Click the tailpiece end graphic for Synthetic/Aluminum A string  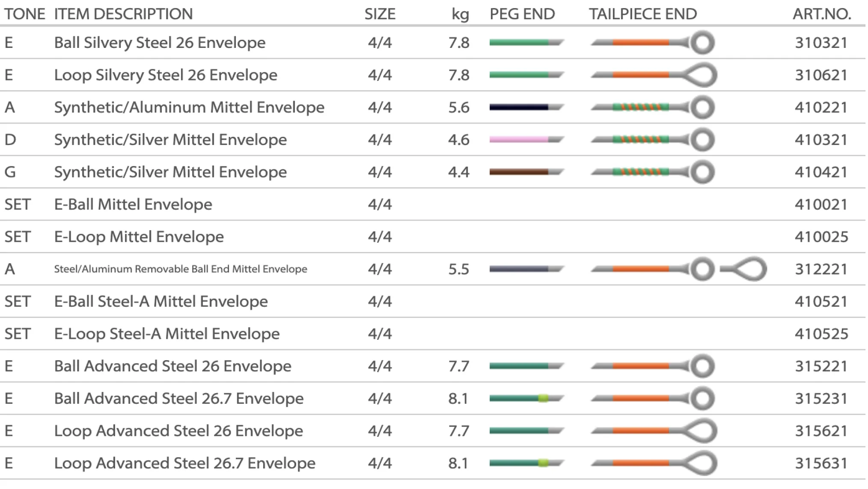click(x=652, y=107)
